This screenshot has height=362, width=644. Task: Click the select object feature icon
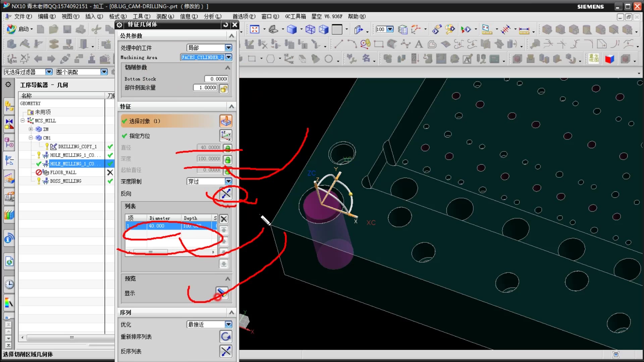(x=226, y=121)
